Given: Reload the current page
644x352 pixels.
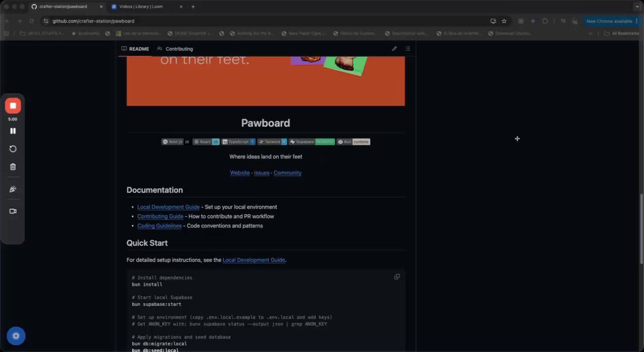Looking at the screenshot, I should [x=31, y=21].
